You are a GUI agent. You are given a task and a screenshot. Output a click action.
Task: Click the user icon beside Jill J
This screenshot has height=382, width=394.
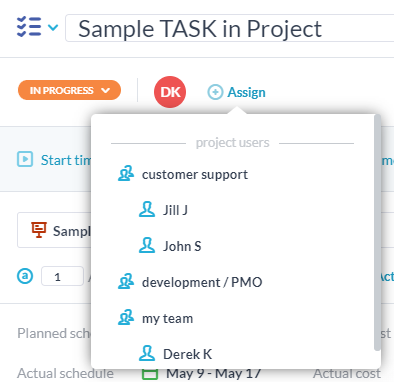pos(147,210)
